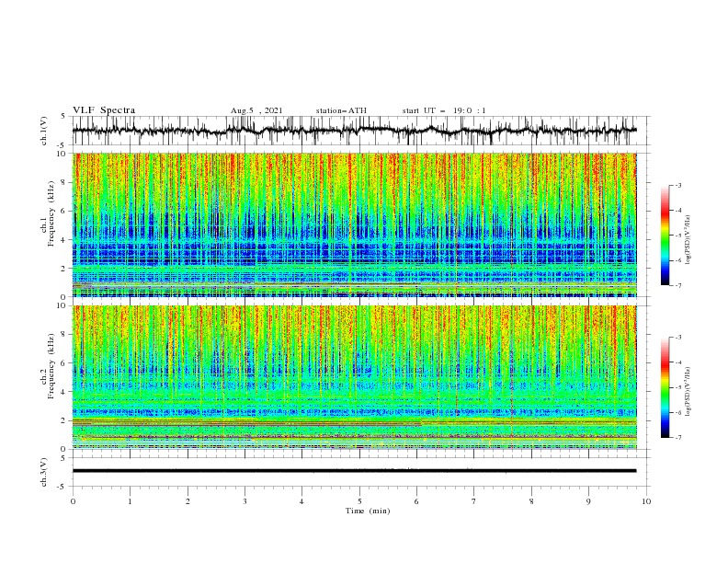Viewport: 728px width, 563px height.
Task: Click the ch.2 "Frequency (kHz)" axis label
Action: [51, 366]
